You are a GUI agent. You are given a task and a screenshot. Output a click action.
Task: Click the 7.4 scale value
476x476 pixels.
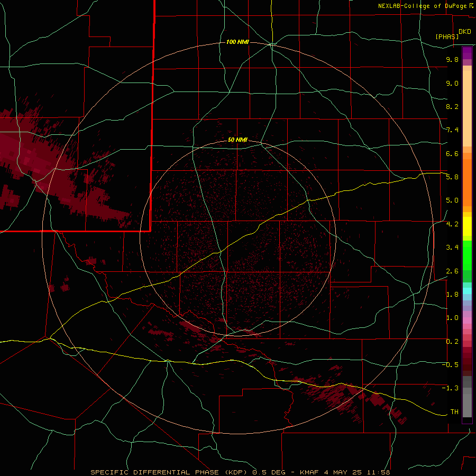(x=452, y=130)
